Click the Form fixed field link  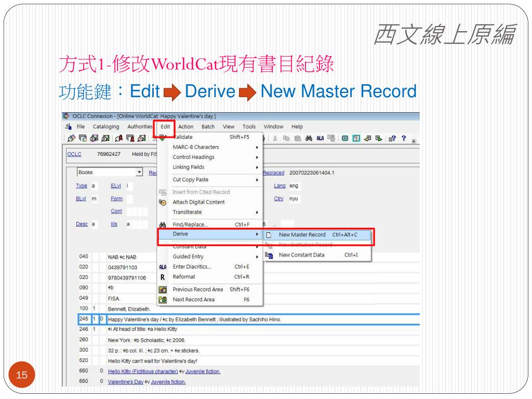click(x=116, y=199)
